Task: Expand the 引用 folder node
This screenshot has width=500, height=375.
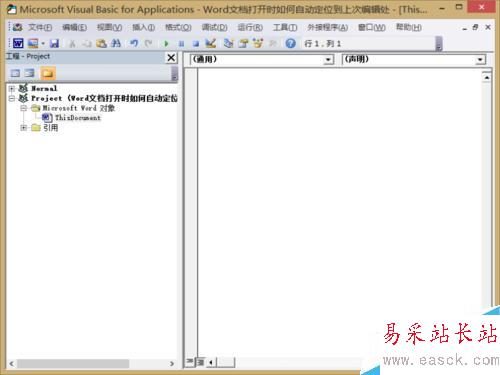Action: pyautogui.click(x=23, y=128)
